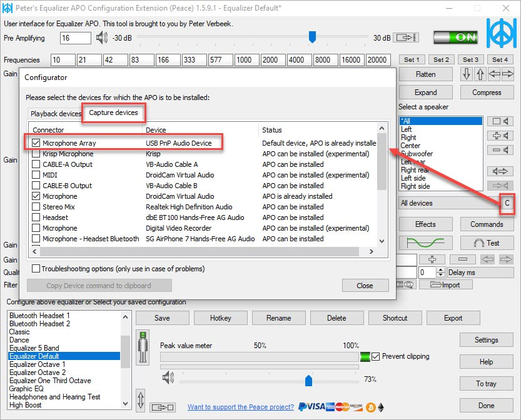Toggle the green ON power switch
Screen dimensions: 521x420
(456, 37)
